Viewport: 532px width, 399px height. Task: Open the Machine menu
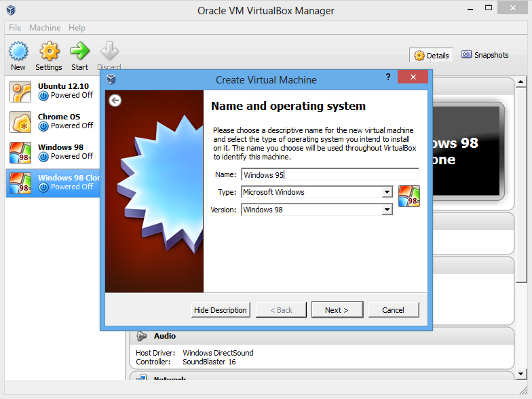point(45,27)
